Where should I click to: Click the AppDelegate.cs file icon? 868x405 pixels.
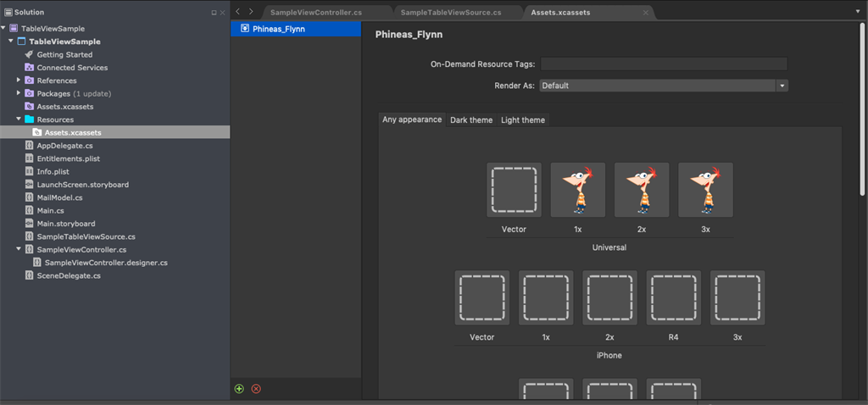point(30,146)
